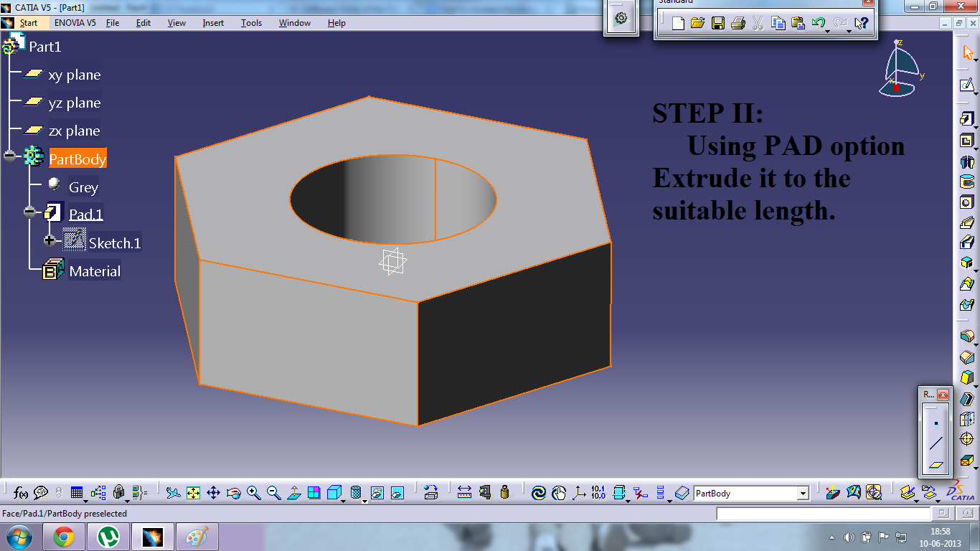This screenshot has width=980, height=551.
Task: Open uTorrent from the taskbar
Action: coord(108,537)
